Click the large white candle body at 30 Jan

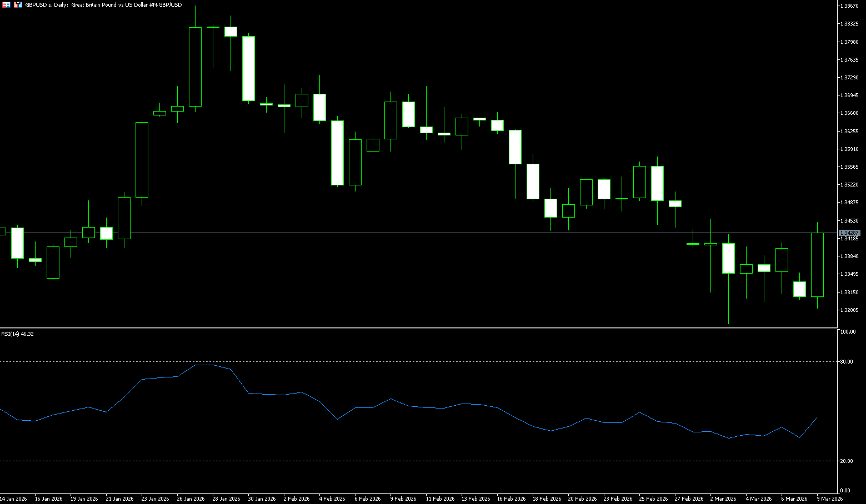[248, 68]
